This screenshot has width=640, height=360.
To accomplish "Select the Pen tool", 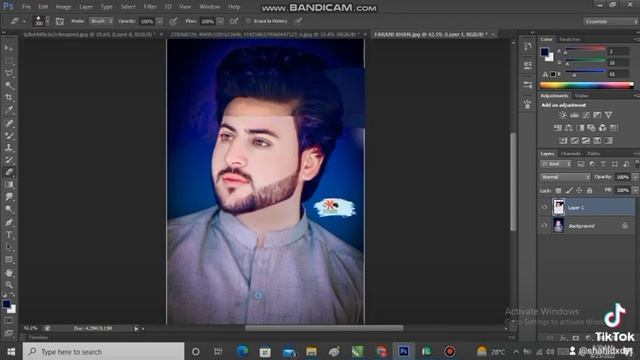I will tap(9, 222).
